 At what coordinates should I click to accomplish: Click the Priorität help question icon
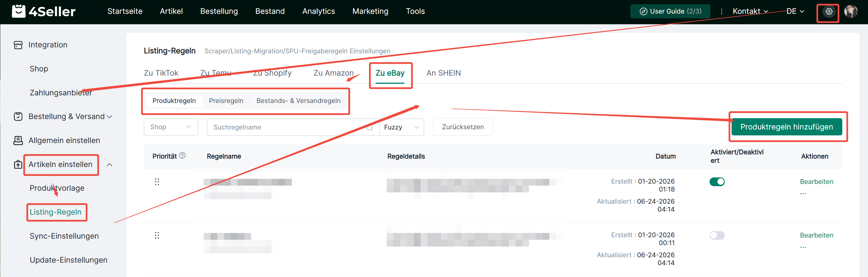(182, 155)
